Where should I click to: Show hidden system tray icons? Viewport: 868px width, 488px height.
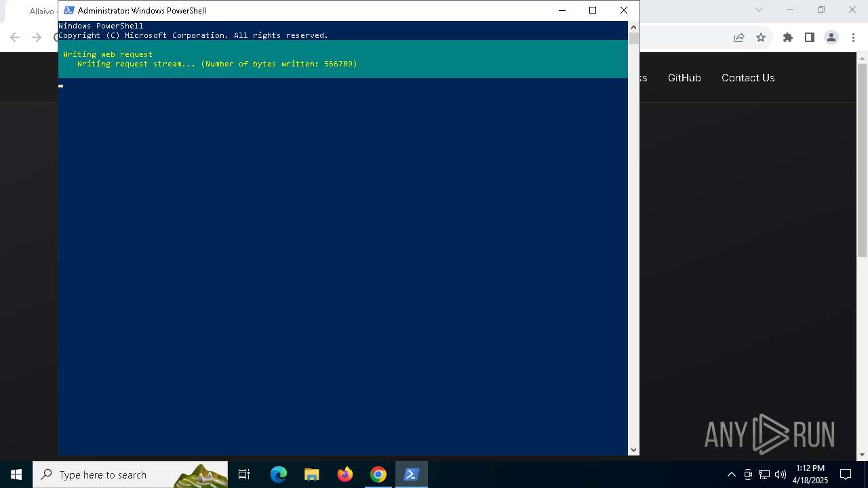point(731,474)
